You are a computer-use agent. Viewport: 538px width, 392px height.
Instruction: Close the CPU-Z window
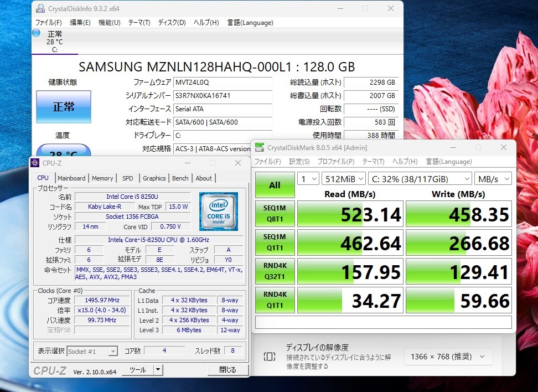point(238,163)
